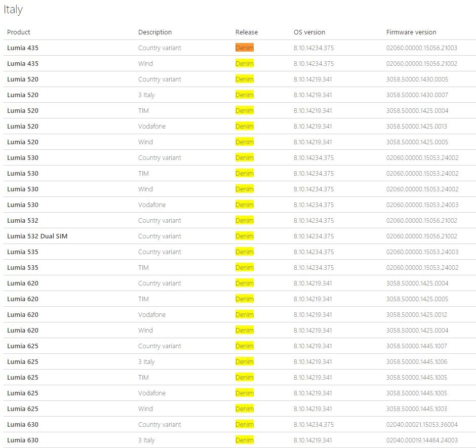The image size is (476, 448).
Task: Select the Firmware version column header
Action: pos(411,32)
